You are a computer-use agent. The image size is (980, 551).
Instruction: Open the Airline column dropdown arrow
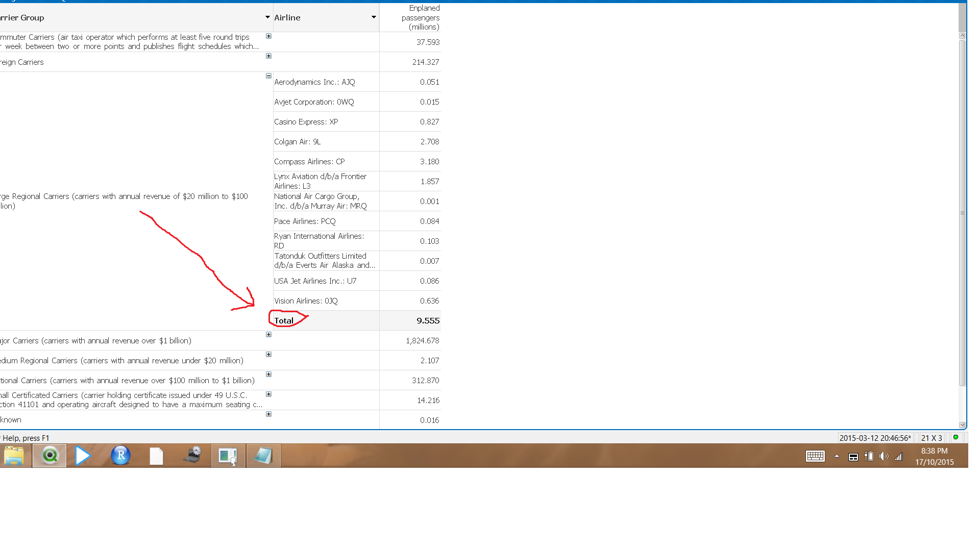(374, 17)
